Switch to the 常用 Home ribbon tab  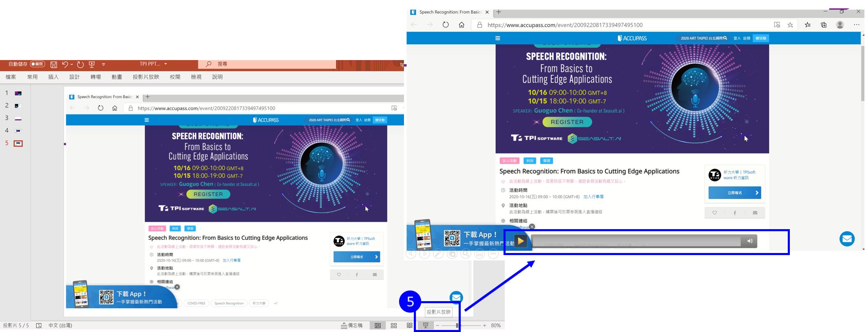tap(32, 77)
